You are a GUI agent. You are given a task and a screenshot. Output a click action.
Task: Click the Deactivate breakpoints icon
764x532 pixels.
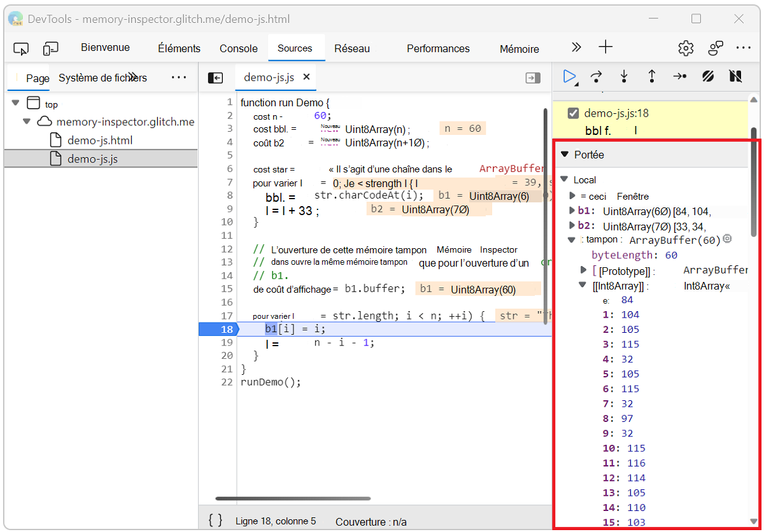pos(708,76)
